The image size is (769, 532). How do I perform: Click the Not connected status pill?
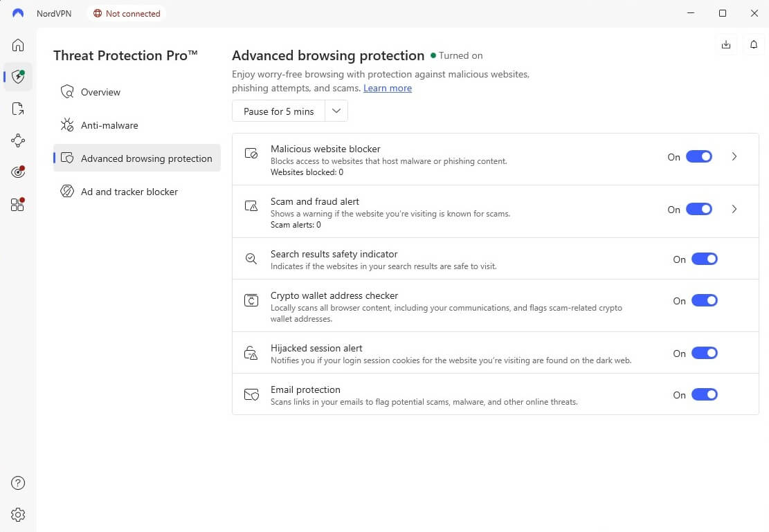tap(126, 13)
